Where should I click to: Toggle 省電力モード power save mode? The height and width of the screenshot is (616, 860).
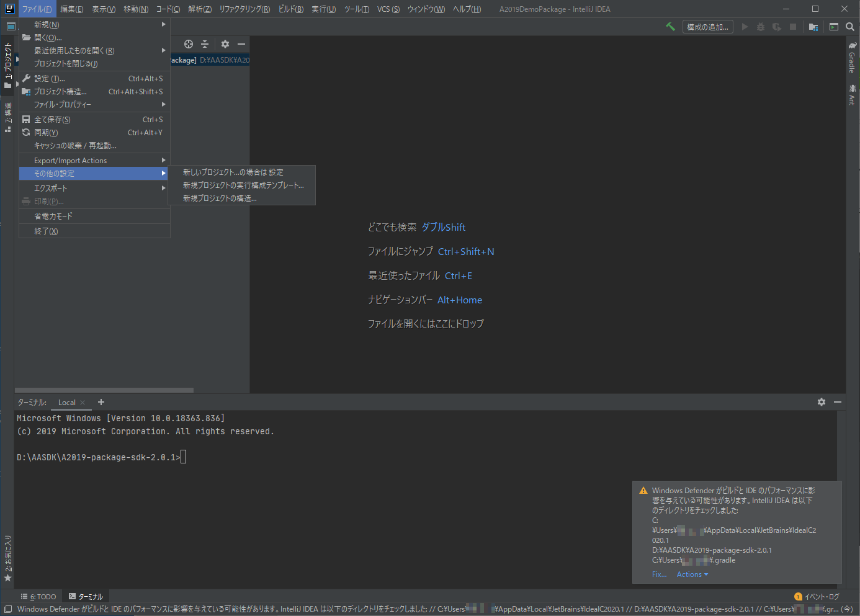pos(94,216)
